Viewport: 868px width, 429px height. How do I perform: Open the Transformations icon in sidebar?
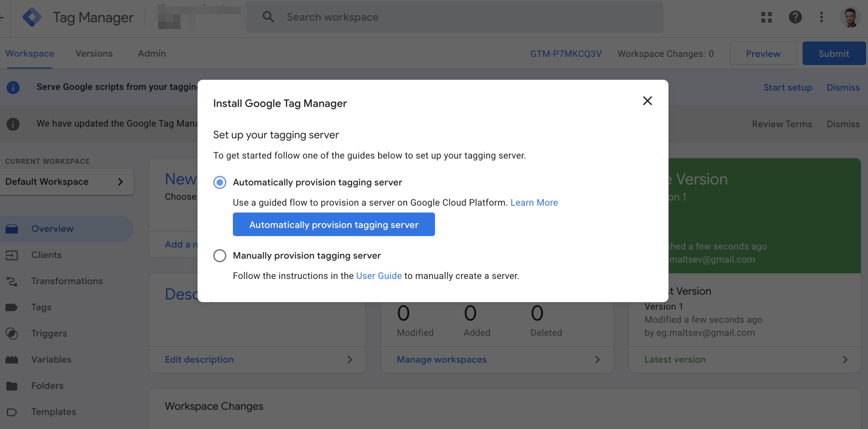(12, 281)
